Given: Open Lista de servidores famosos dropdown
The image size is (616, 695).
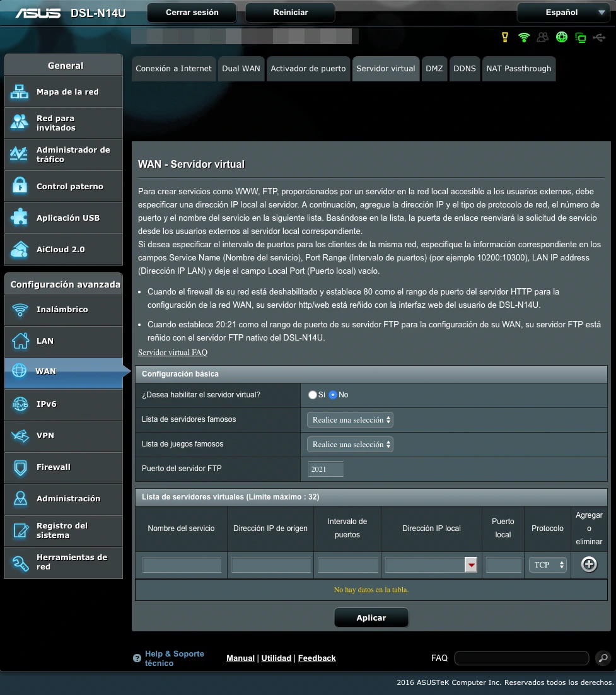Looking at the screenshot, I should (350, 420).
